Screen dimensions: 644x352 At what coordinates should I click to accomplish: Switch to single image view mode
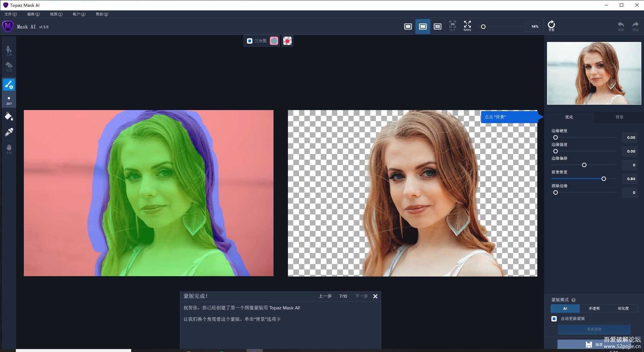(x=408, y=26)
